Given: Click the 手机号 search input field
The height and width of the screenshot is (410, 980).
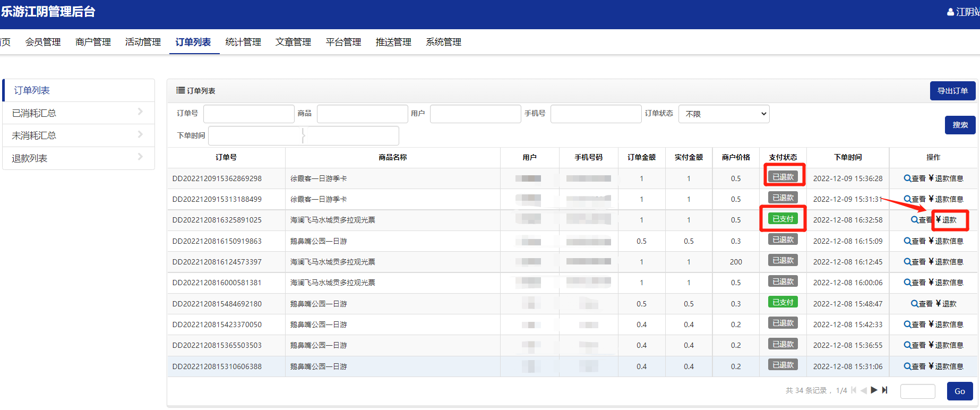Looking at the screenshot, I should point(596,114).
